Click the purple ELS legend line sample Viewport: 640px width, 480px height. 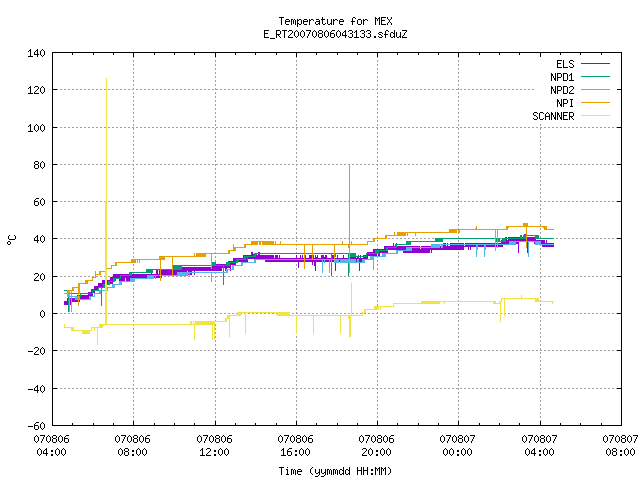[596, 64]
